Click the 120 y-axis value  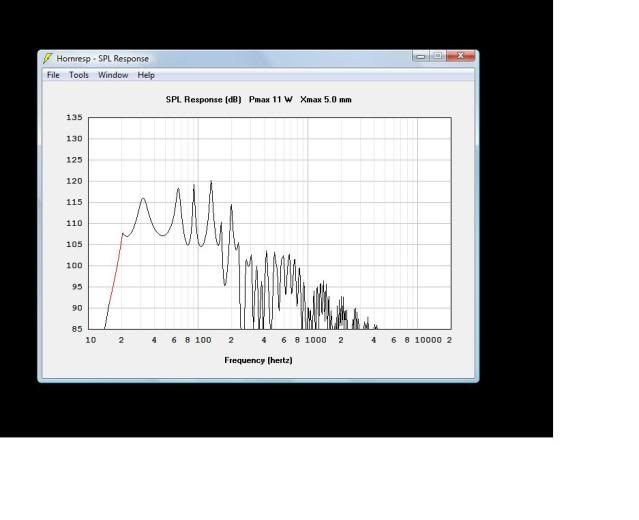click(74, 181)
